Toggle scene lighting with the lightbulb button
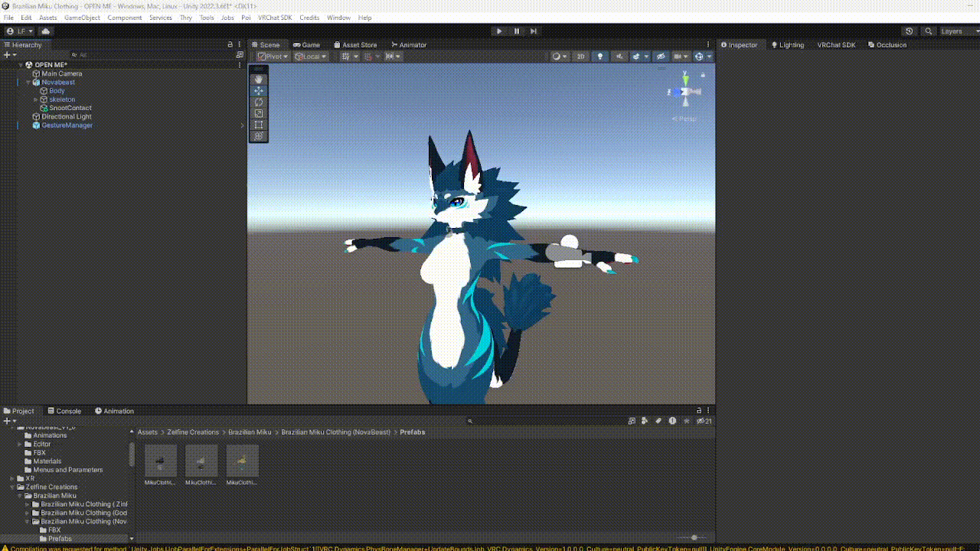 point(600,57)
